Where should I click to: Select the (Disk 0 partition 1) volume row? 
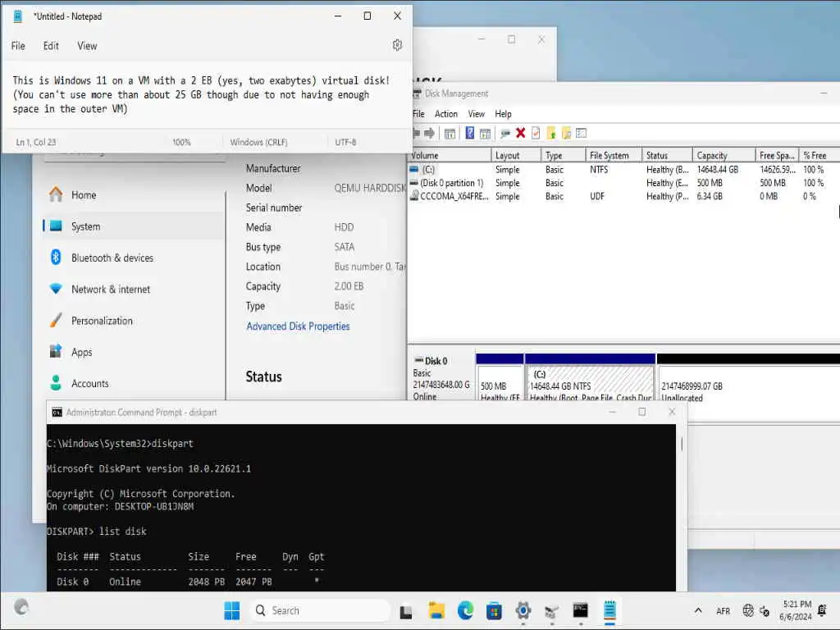623,183
